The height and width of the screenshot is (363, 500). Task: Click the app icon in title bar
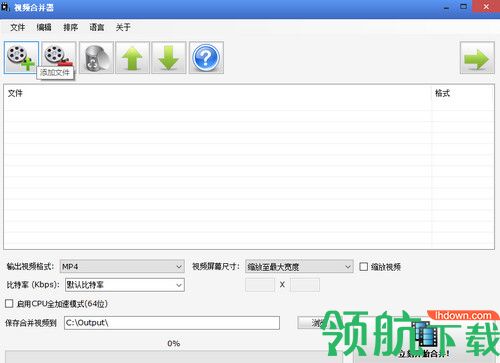(x=5, y=7)
